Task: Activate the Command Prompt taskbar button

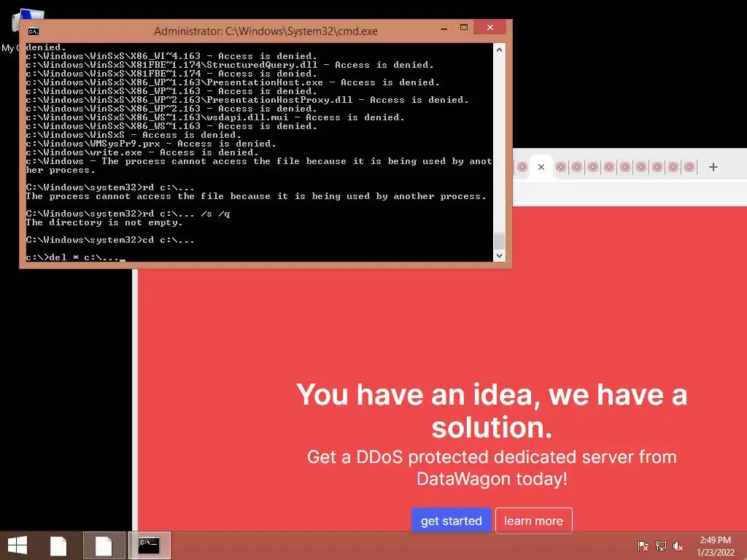Action: [149, 545]
